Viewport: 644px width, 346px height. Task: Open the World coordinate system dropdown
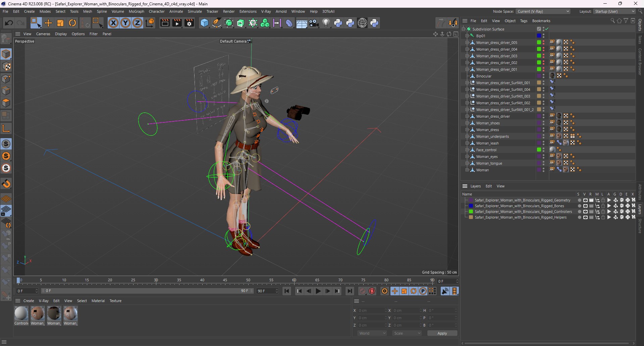coord(372,333)
